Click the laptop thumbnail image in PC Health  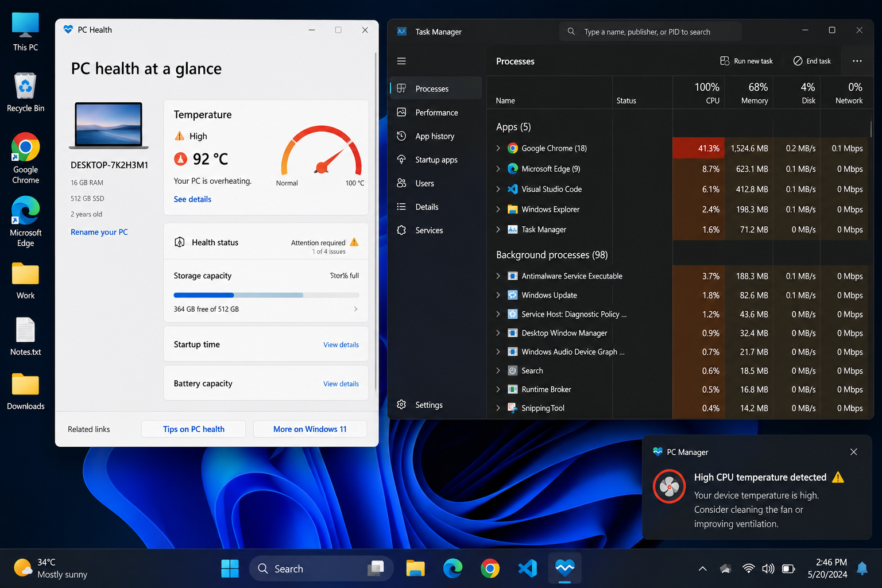109,126
